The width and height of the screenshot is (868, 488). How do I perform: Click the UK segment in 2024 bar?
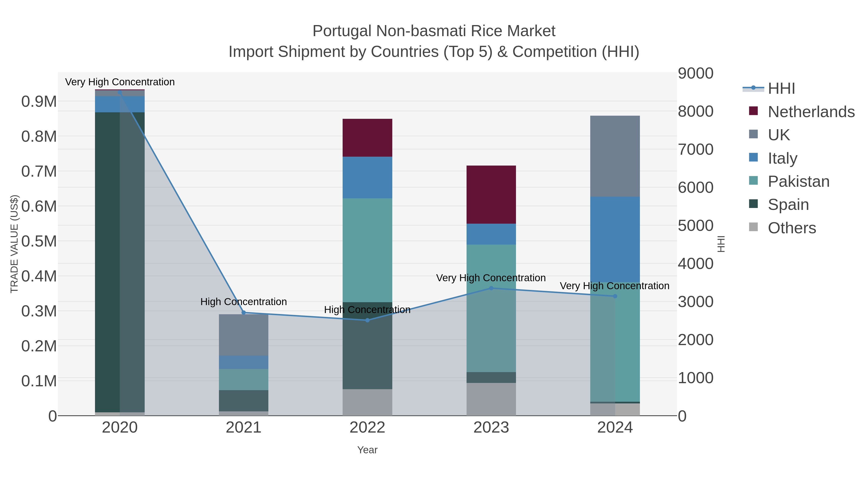(615, 156)
